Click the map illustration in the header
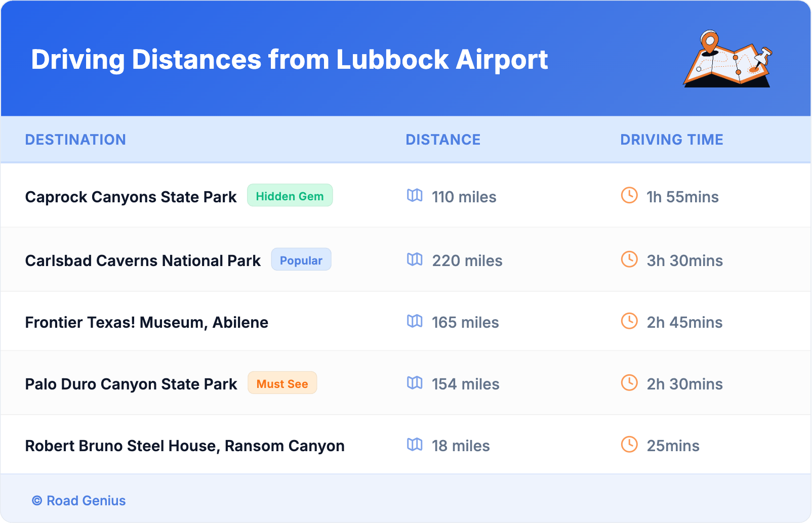 727,61
